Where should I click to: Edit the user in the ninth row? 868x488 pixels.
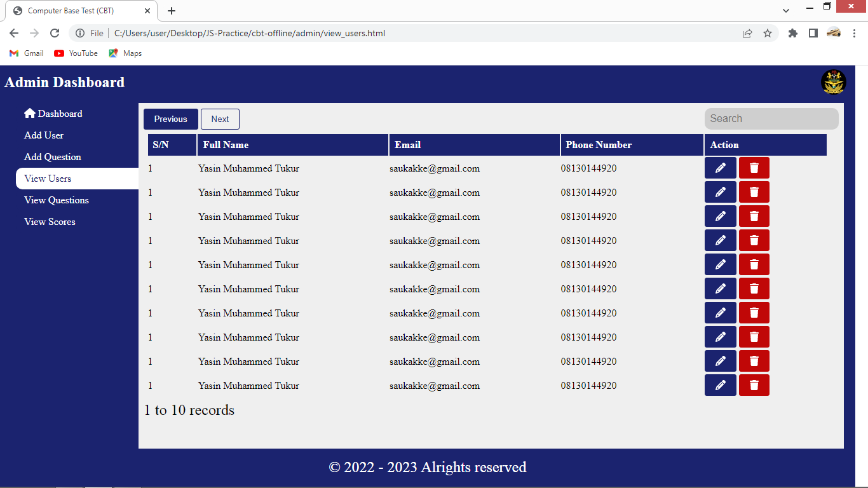click(721, 361)
